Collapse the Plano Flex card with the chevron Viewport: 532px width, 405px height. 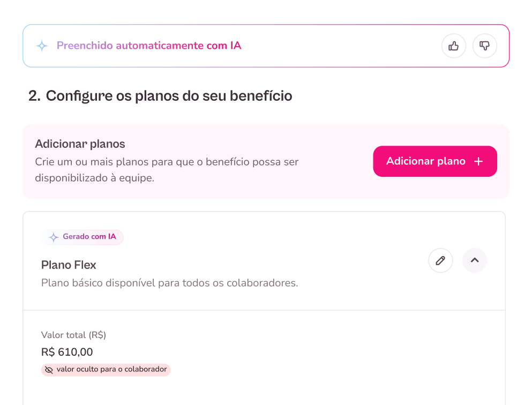(474, 260)
